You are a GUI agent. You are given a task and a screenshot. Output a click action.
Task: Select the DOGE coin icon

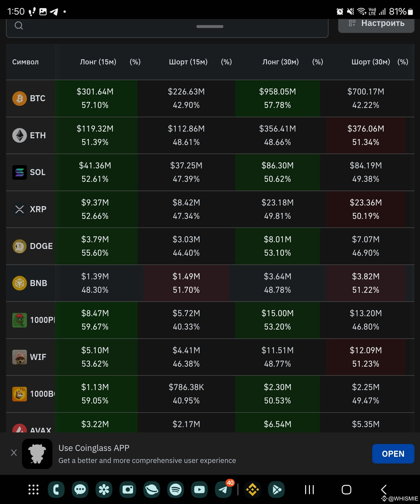[19, 246]
